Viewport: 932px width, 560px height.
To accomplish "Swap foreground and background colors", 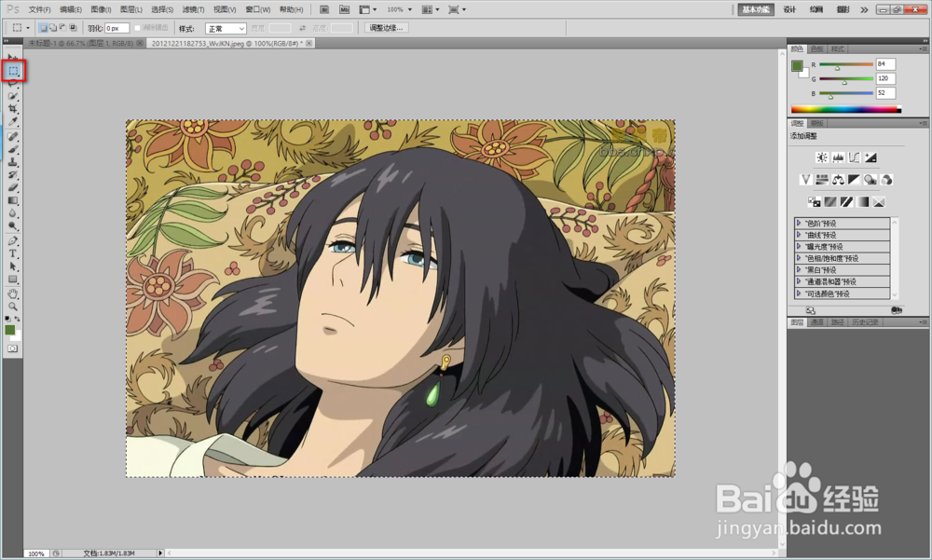I will click(x=17, y=320).
